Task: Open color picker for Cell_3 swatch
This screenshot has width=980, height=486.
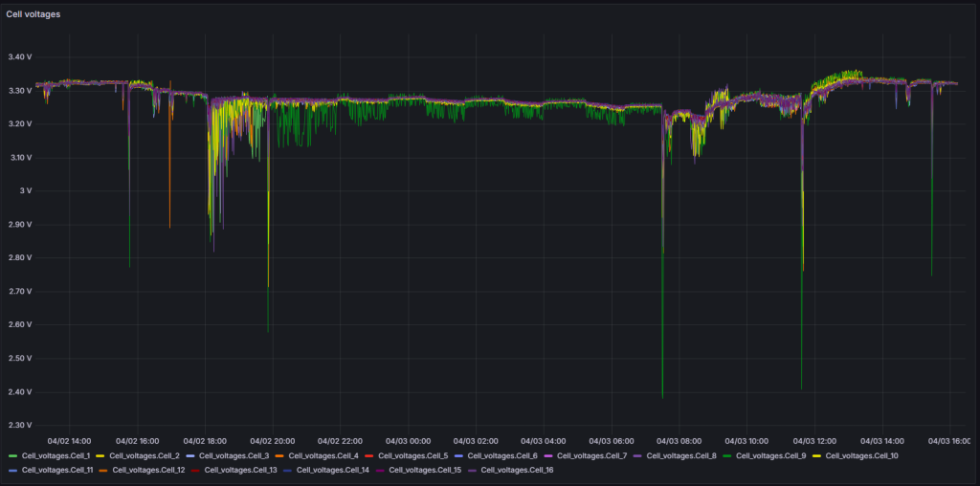Action: pos(192,456)
